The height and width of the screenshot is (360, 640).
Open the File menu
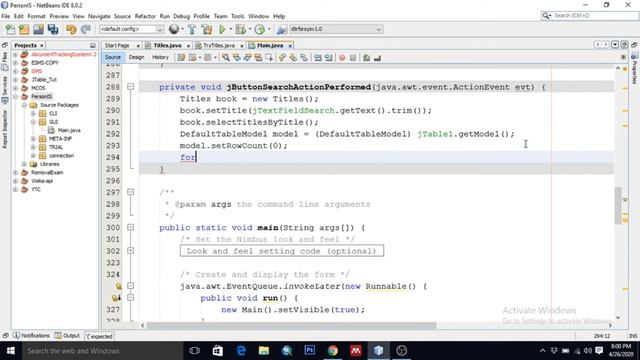(x=5, y=16)
